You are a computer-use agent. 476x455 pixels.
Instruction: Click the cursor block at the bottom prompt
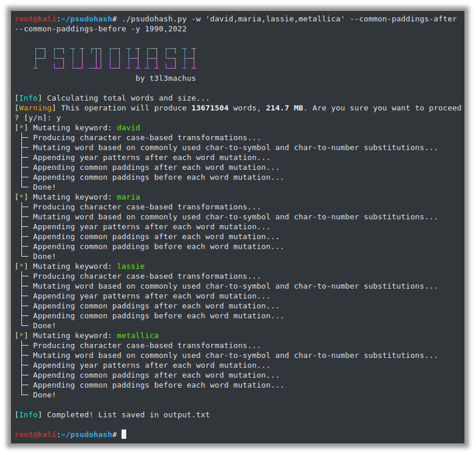point(124,434)
